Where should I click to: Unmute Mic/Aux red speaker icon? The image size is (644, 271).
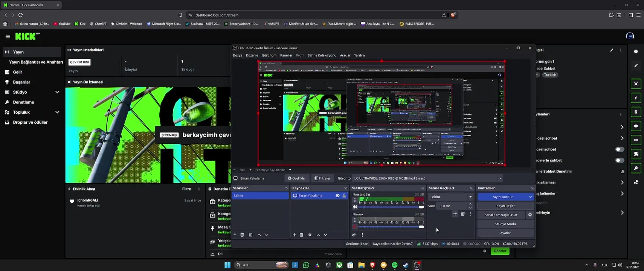tap(355, 227)
